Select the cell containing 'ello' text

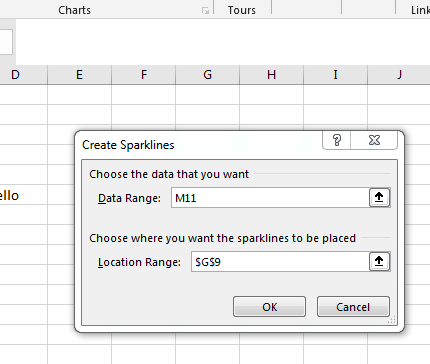tap(23, 195)
